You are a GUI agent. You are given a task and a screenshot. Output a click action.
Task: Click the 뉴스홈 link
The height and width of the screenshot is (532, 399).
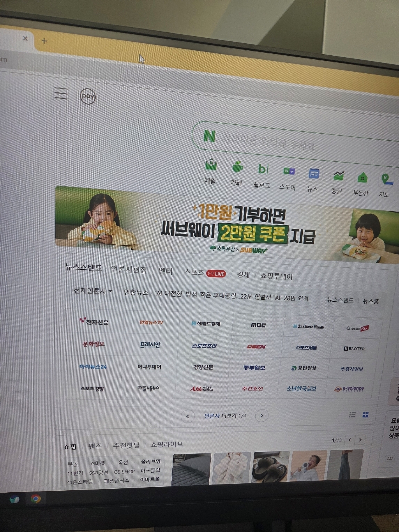pyautogui.click(x=371, y=301)
